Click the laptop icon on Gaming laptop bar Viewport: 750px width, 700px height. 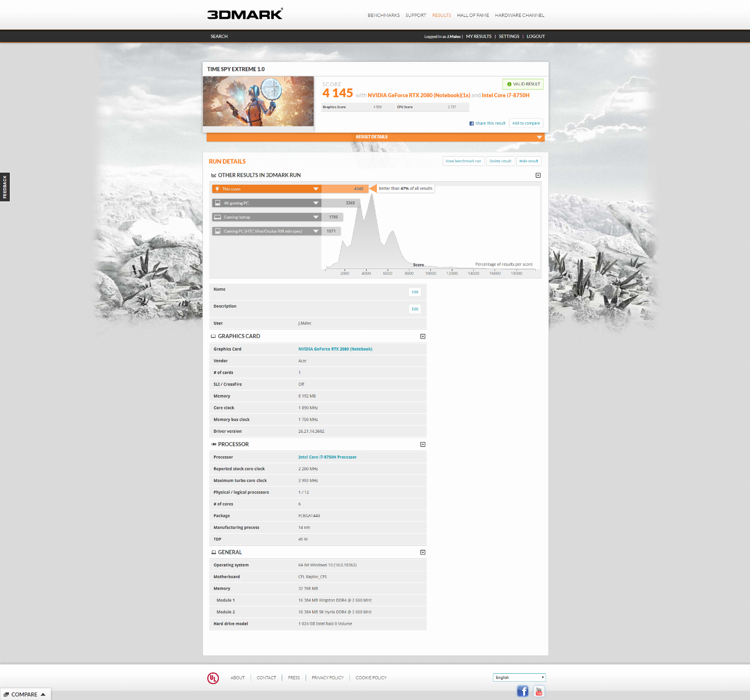217,217
